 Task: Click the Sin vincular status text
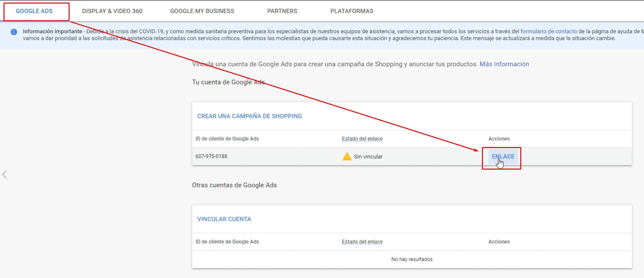[x=368, y=157]
